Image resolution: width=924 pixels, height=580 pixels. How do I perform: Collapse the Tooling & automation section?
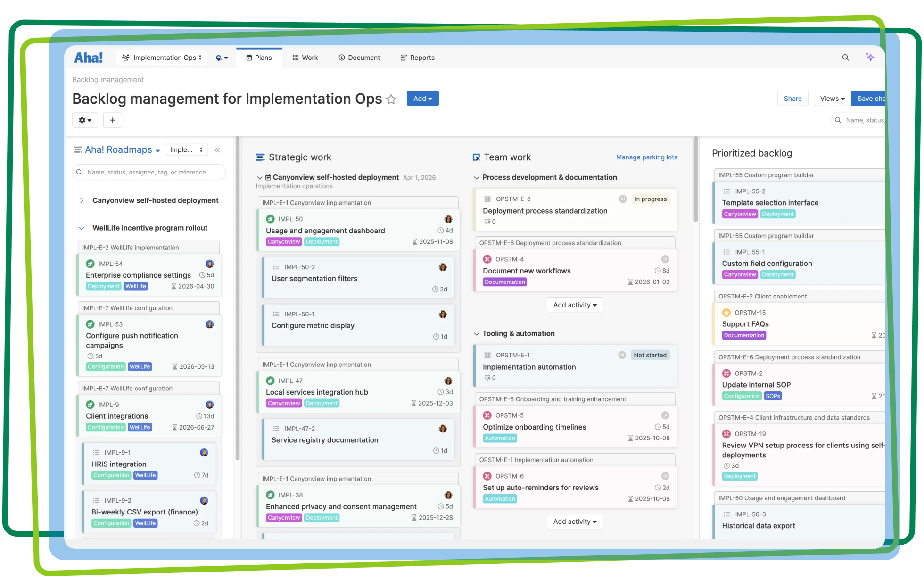[476, 334]
